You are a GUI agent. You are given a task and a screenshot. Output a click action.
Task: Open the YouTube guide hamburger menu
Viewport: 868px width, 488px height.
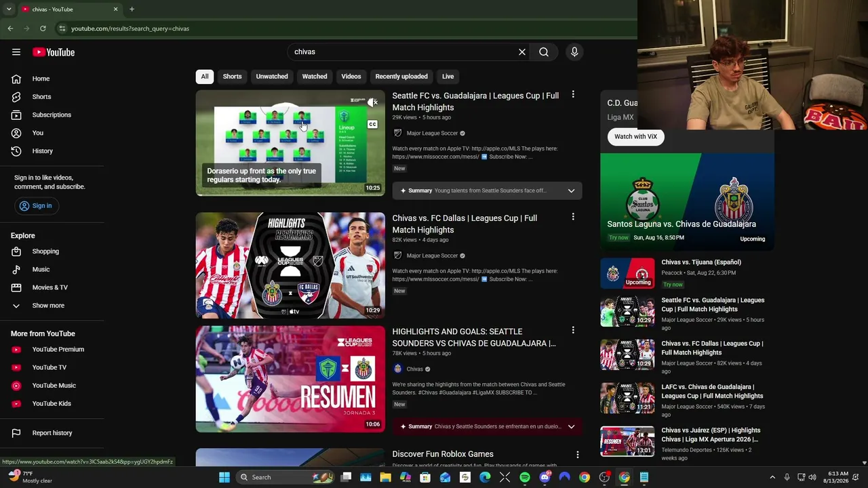[x=16, y=52]
